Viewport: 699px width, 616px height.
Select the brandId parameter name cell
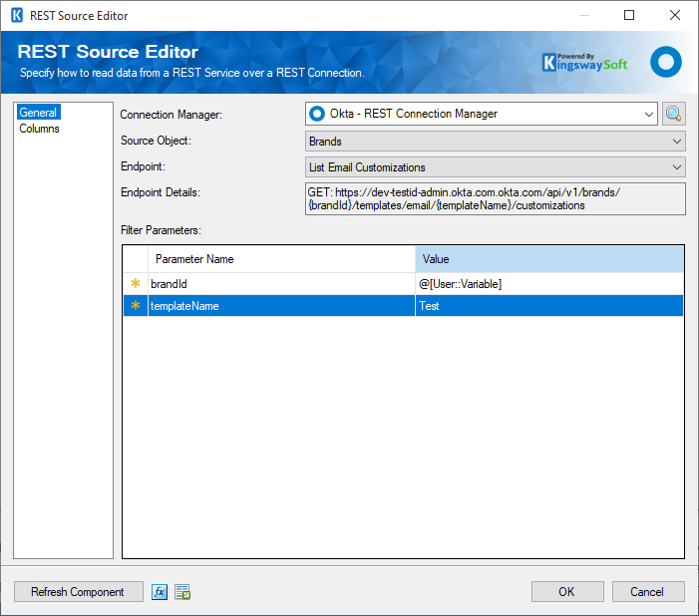click(x=282, y=283)
